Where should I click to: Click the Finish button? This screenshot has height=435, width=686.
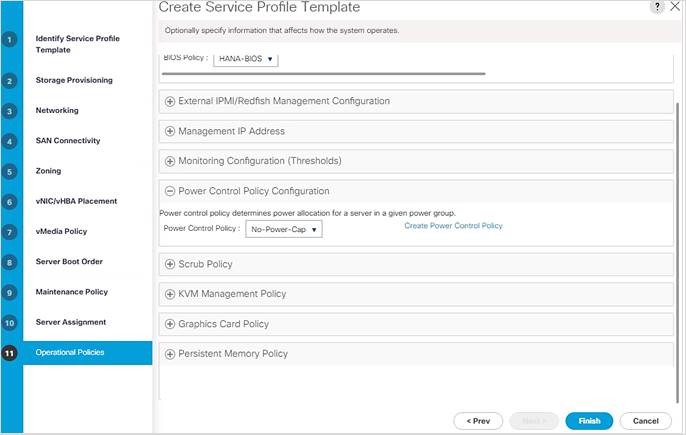(589, 421)
